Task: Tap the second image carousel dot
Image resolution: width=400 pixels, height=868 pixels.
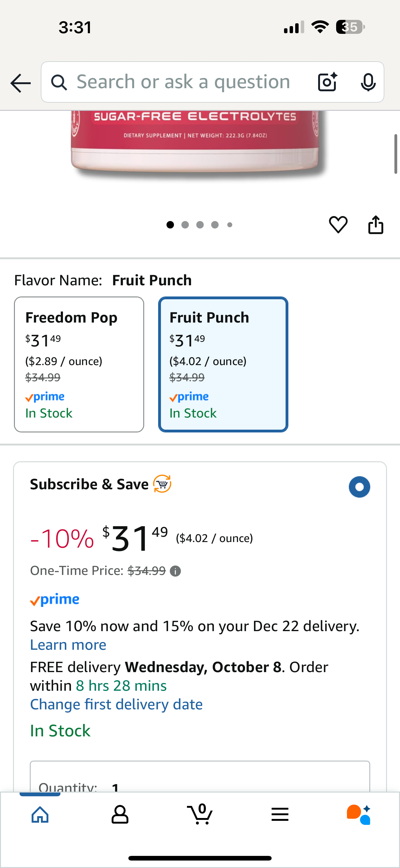Action: click(x=185, y=225)
